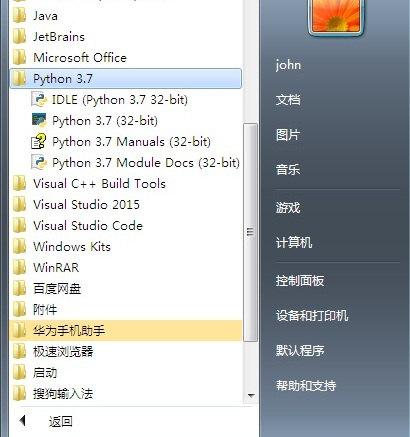The height and width of the screenshot is (437, 410).
Task: Click the 百度网盘 folder icon
Action: pos(19,289)
